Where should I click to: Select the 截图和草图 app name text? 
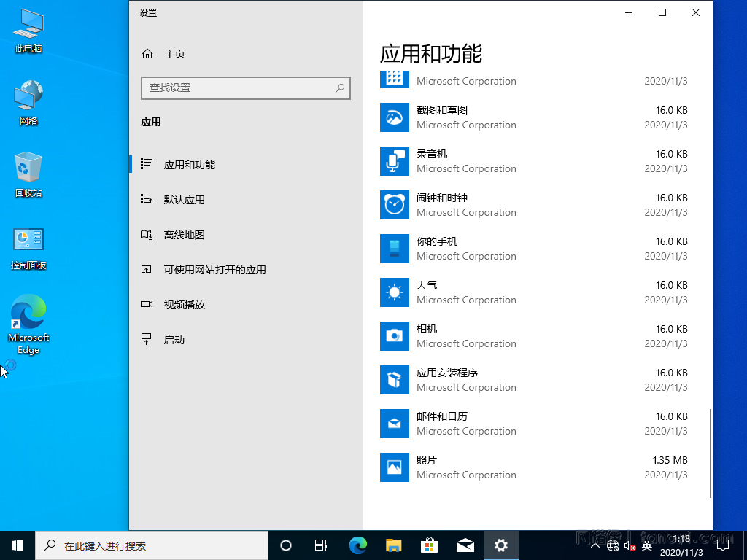click(441, 110)
